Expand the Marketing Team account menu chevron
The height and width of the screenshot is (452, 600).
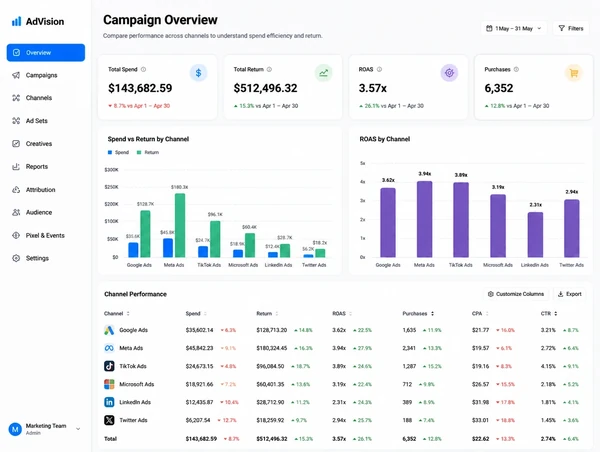78,429
